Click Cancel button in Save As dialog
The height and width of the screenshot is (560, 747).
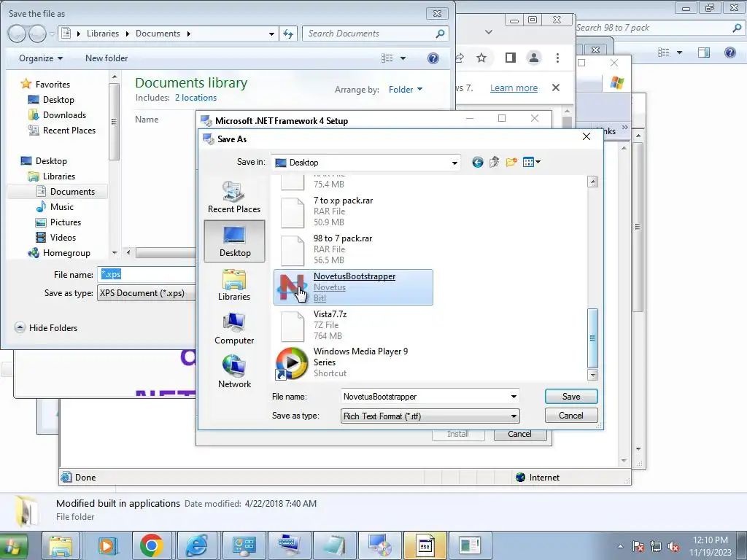(570, 416)
